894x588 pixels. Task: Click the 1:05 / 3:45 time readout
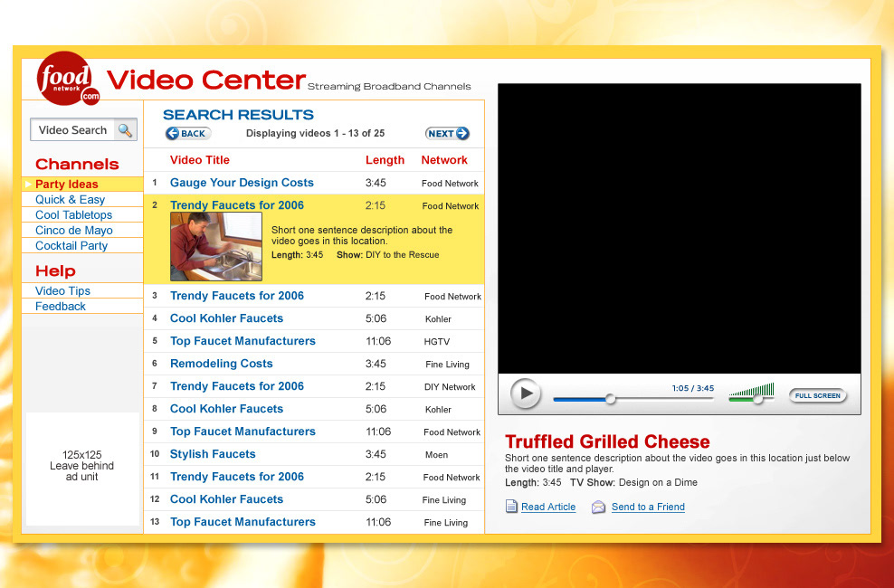(693, 388)
